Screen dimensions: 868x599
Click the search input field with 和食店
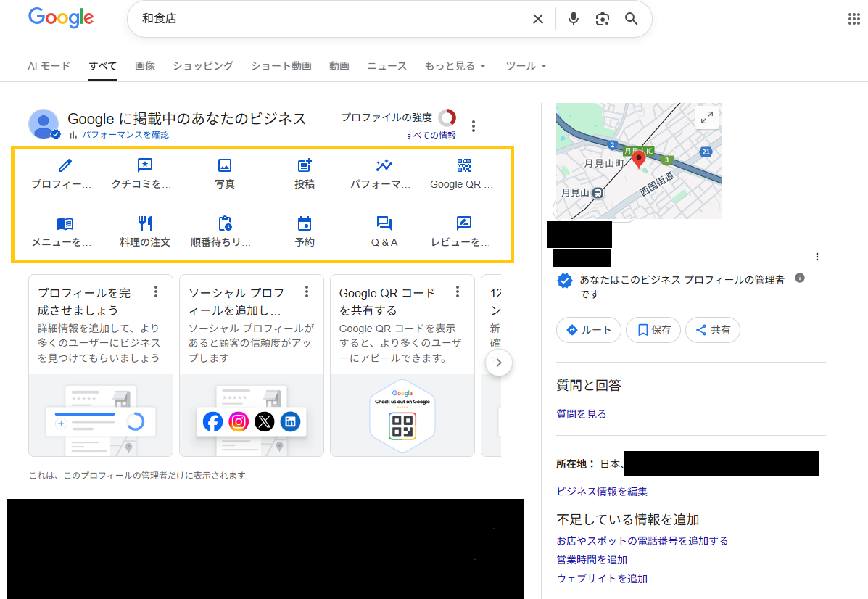tap(332, 19)
